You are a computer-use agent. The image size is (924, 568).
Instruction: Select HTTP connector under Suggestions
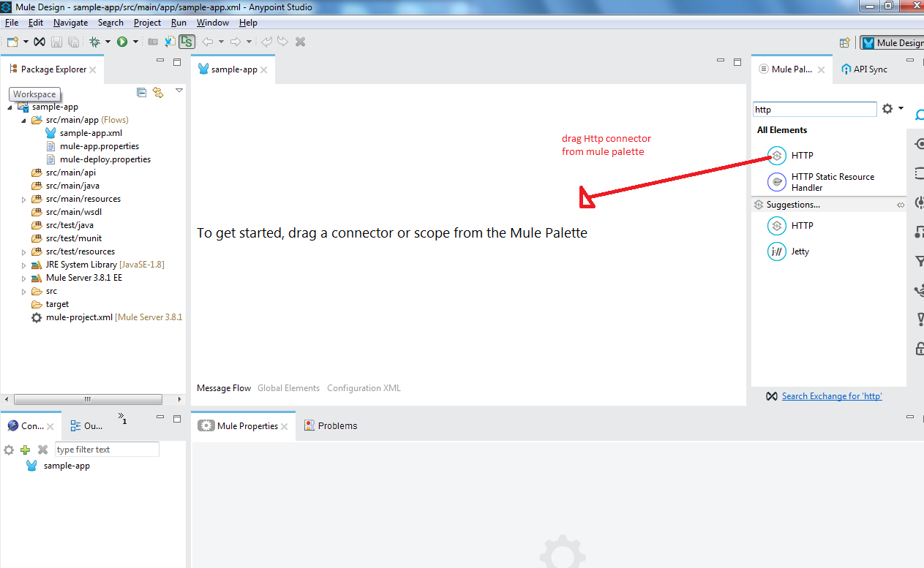point(790,226)
